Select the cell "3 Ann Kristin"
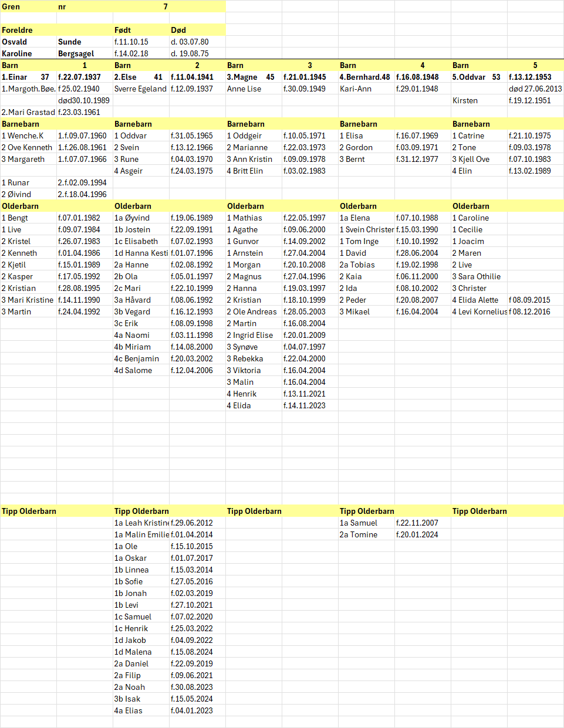 click(254, 159)
